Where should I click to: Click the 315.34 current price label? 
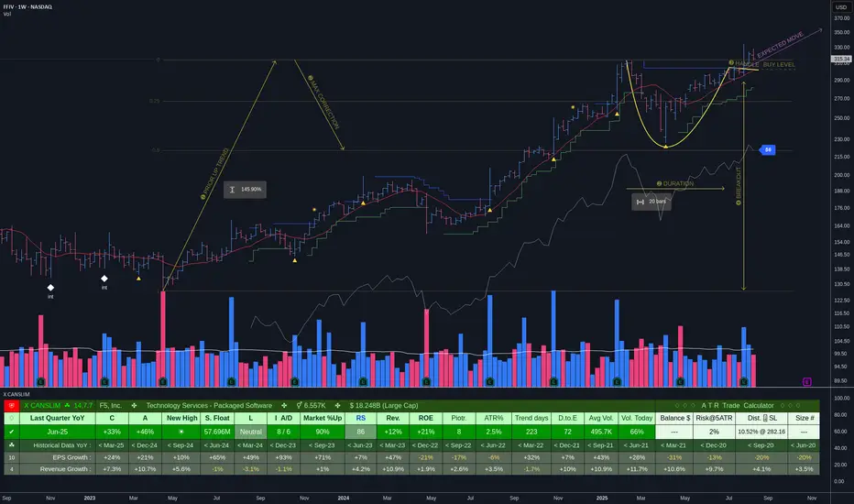coord(841,59)
